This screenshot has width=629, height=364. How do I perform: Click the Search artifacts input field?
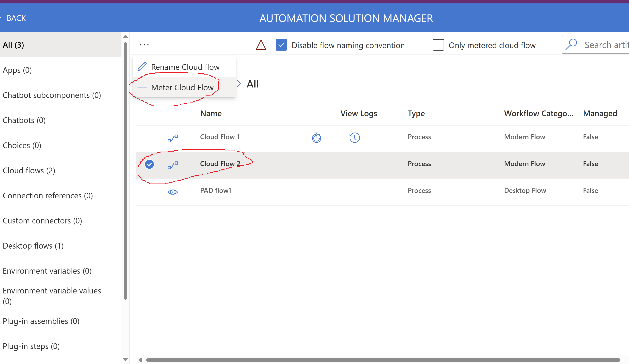pos(607,44)
